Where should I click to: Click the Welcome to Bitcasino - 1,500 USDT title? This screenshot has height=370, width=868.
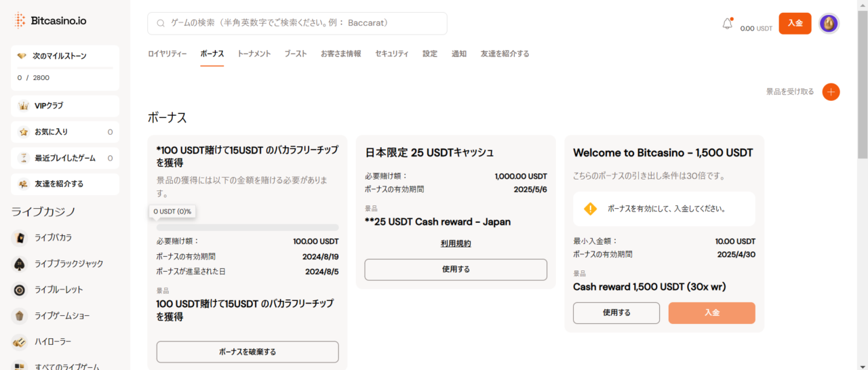[663, 152]
